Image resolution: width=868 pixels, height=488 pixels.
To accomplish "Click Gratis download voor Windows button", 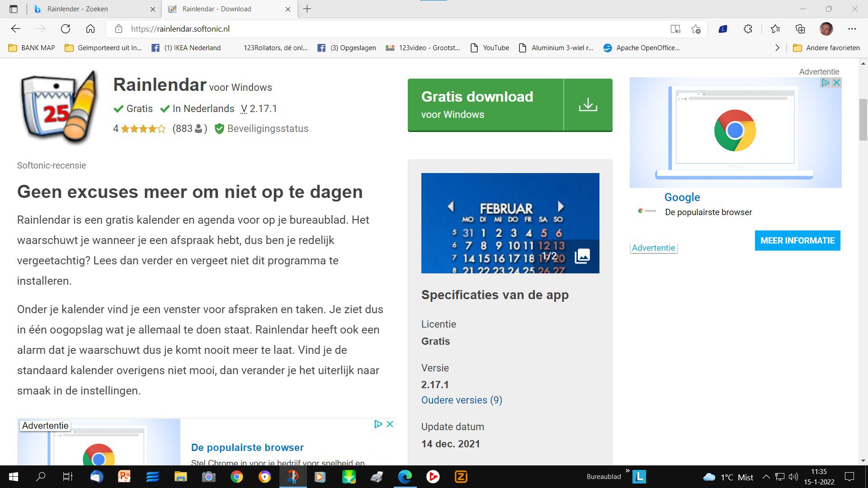I will [510, 105].
